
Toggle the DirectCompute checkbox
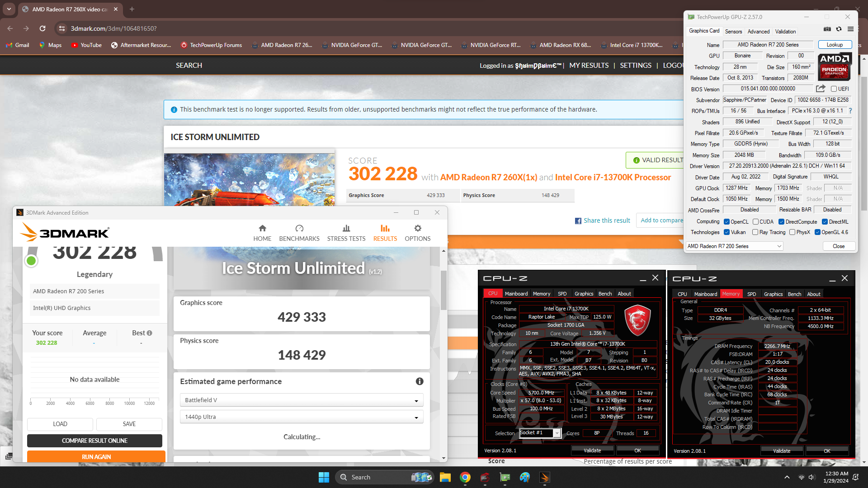781,222
